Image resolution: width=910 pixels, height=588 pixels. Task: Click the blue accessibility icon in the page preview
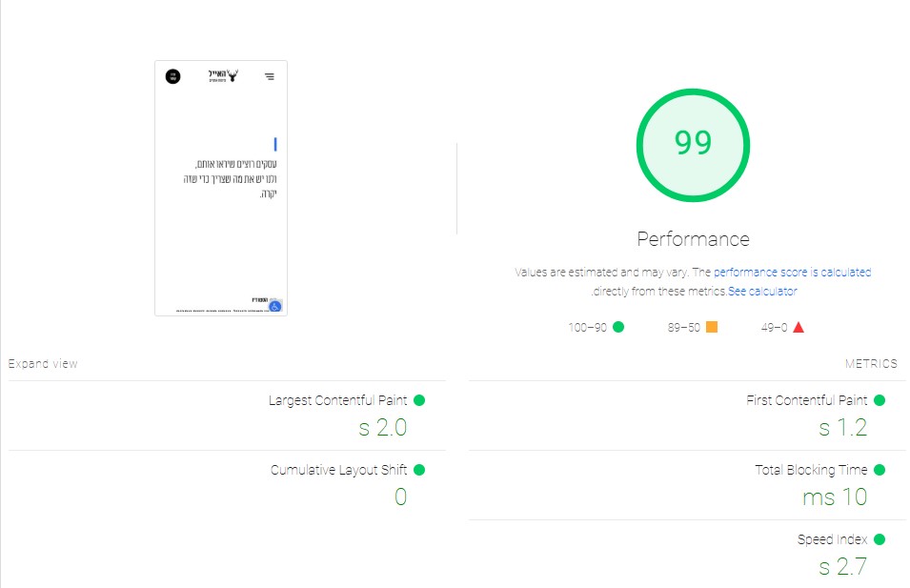click(x=276, y=306)
